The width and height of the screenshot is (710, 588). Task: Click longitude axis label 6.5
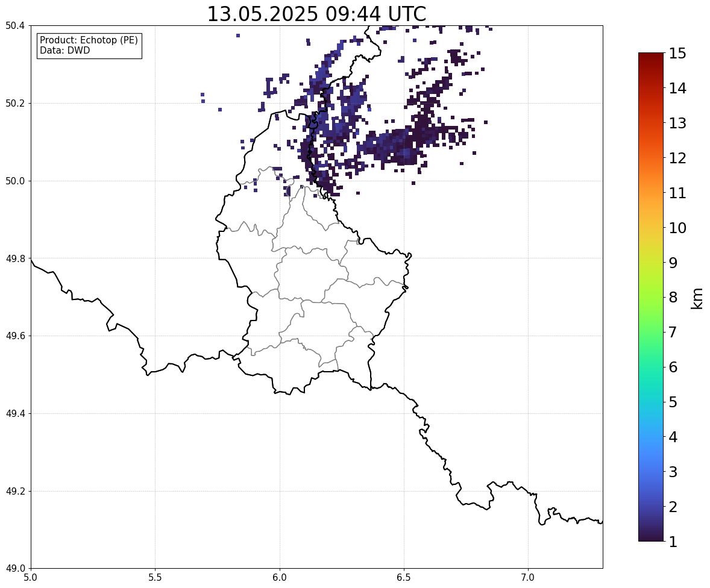pyautogui.click(x=404, y=578)
